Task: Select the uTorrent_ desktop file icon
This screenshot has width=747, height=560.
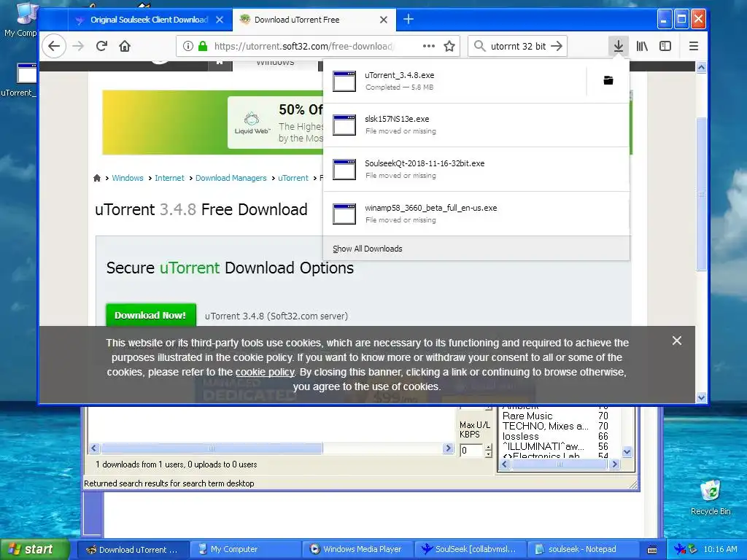Action: pyautogui.click(x=19, y=79)
